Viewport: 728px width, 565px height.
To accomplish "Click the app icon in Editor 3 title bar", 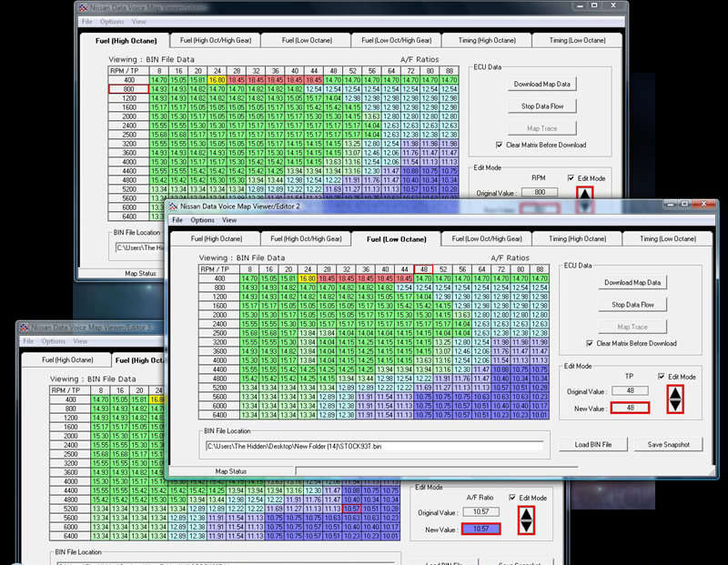I will click(25, 328).
